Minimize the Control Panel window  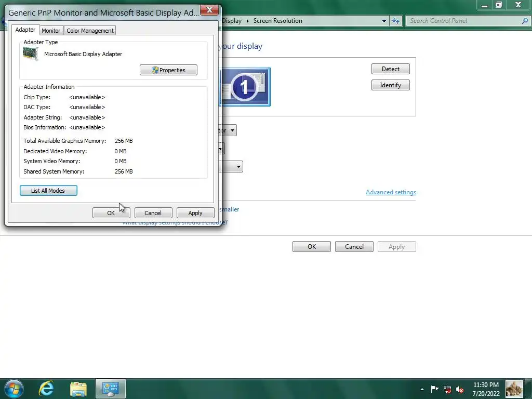(484, 5)
